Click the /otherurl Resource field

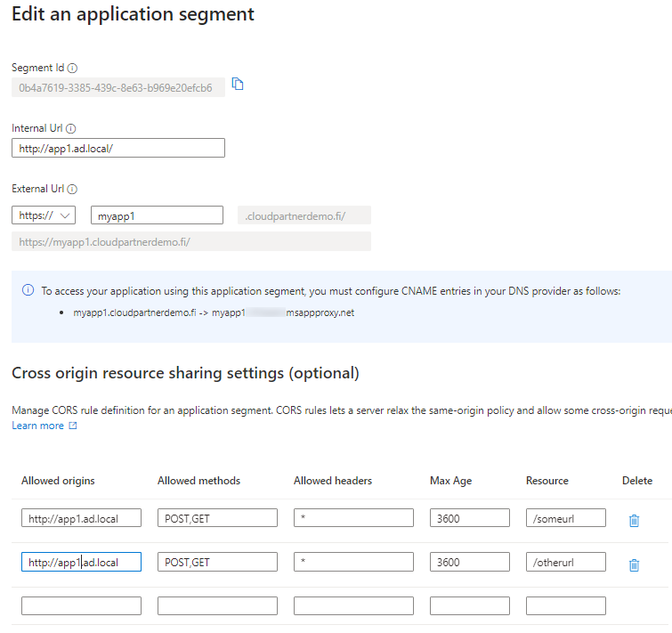(565, 563)
